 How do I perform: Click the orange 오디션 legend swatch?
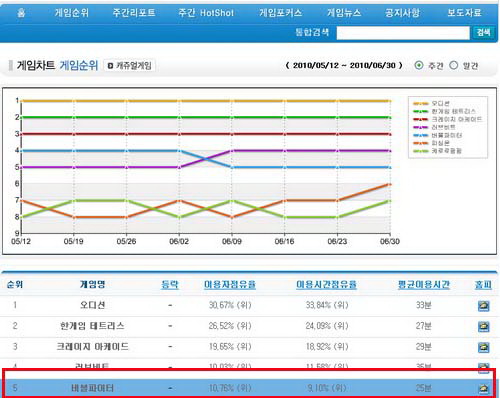(421, 104)
